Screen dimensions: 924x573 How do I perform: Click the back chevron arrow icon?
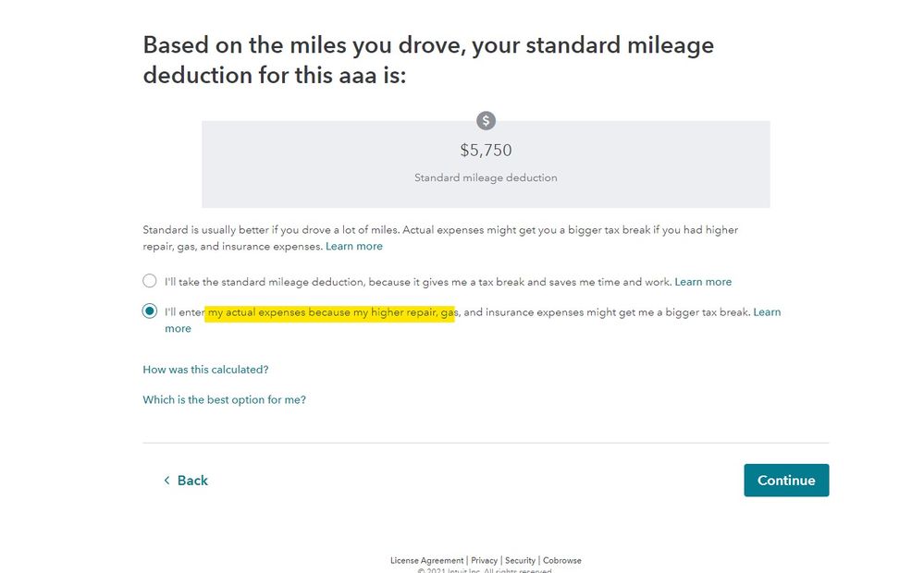click(x=166, y=481)
